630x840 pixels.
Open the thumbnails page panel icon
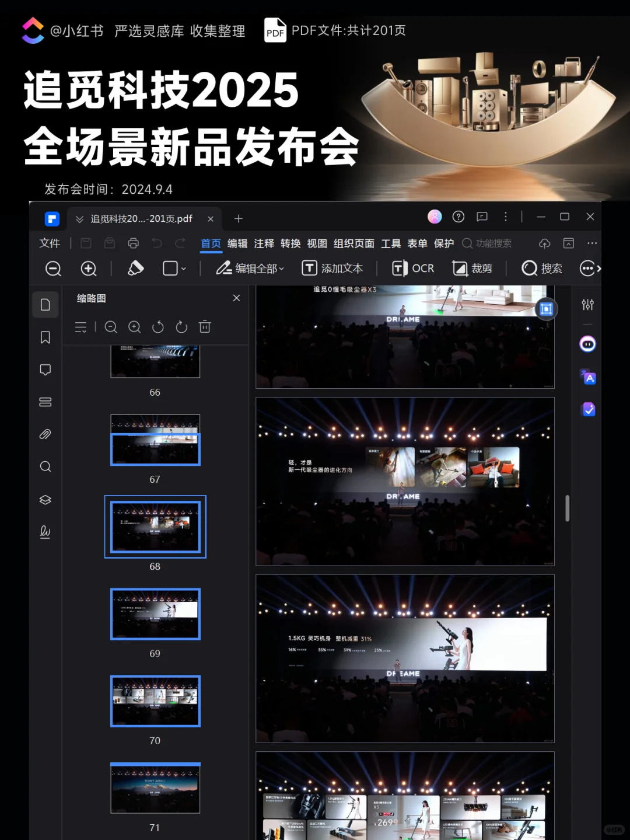point(45,305)
